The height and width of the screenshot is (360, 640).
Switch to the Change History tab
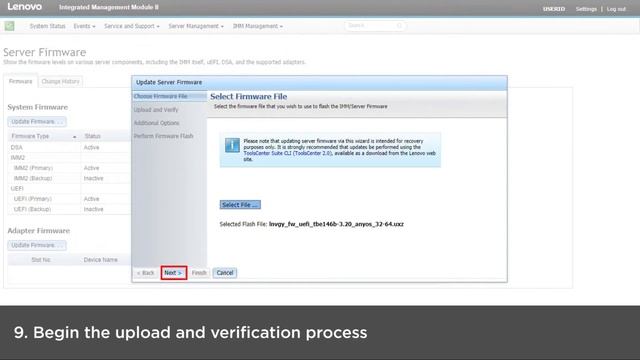pos(60,81)
